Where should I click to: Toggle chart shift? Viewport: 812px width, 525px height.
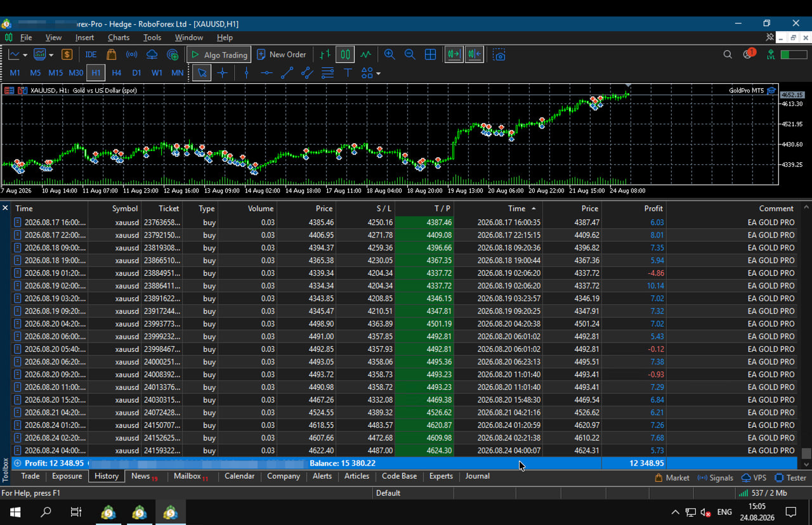click(x=475, y=55)
